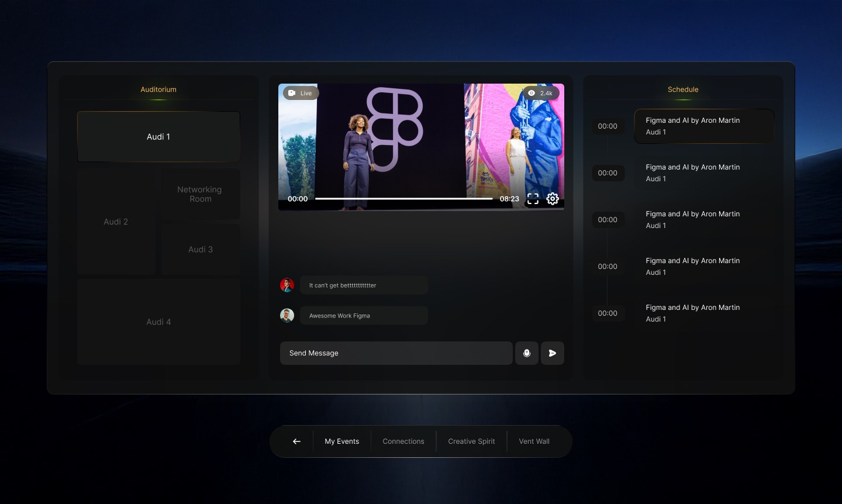Click fourth schedule 00:00 time marker
This screenshot has width=842, height=504.
click(608, 267)
